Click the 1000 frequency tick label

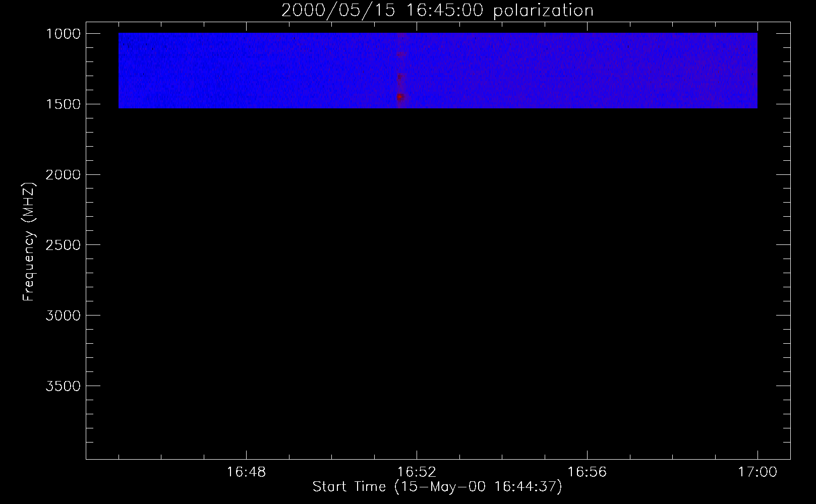63,33
